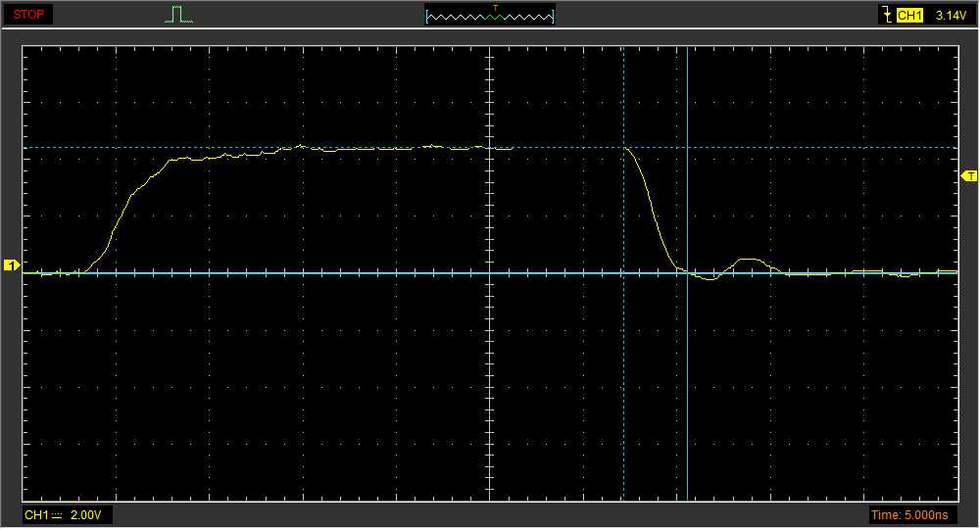
Task: Click the channel 1 ground marker
Action: click(12, 265)
